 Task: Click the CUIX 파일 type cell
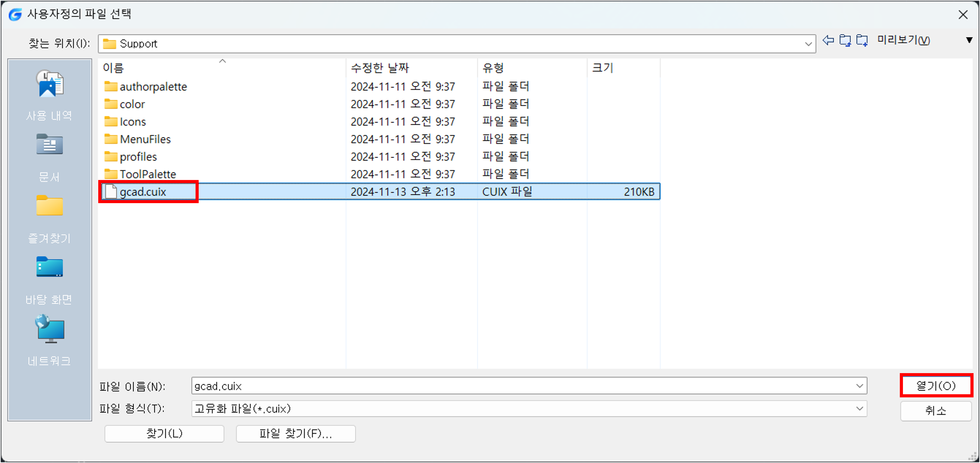507,192
